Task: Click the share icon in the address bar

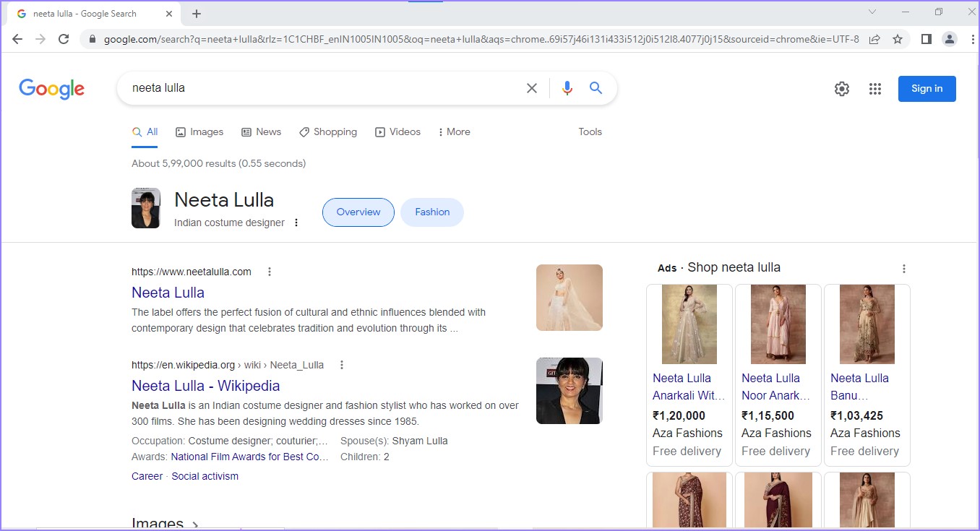Action: point(874,39)
